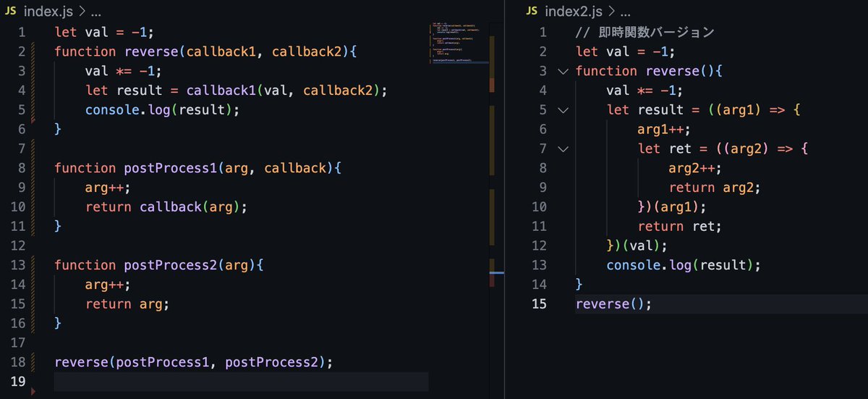Click 'reverse();' on line 15 of index2.js
Viewport: 868px width, 399px height.
(614, 304)
